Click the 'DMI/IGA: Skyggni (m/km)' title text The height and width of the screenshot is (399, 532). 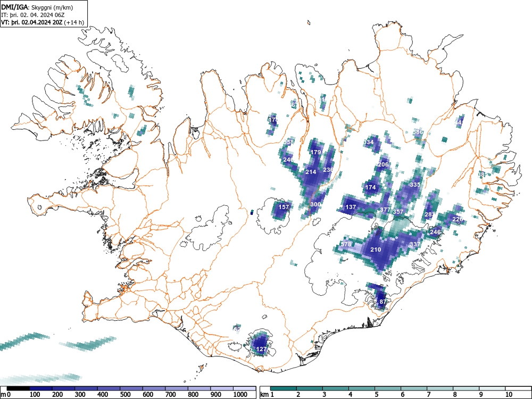pos(37,7)
